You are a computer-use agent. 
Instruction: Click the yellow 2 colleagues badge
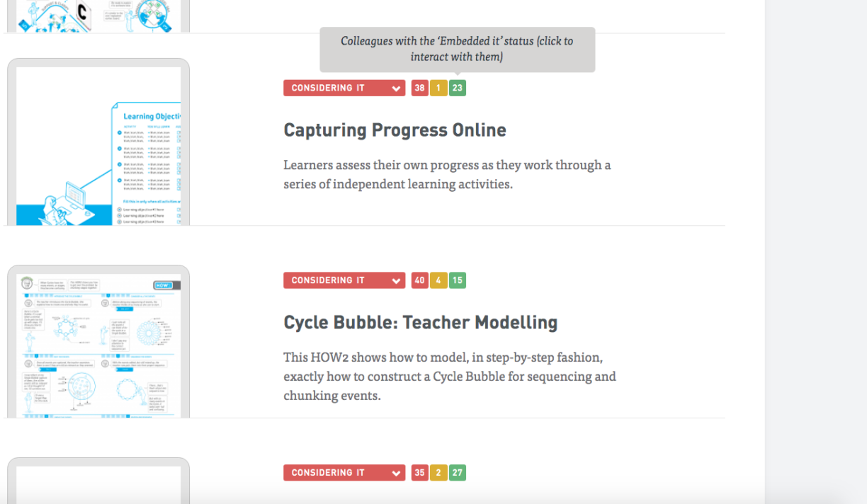(x=438, y=473)
